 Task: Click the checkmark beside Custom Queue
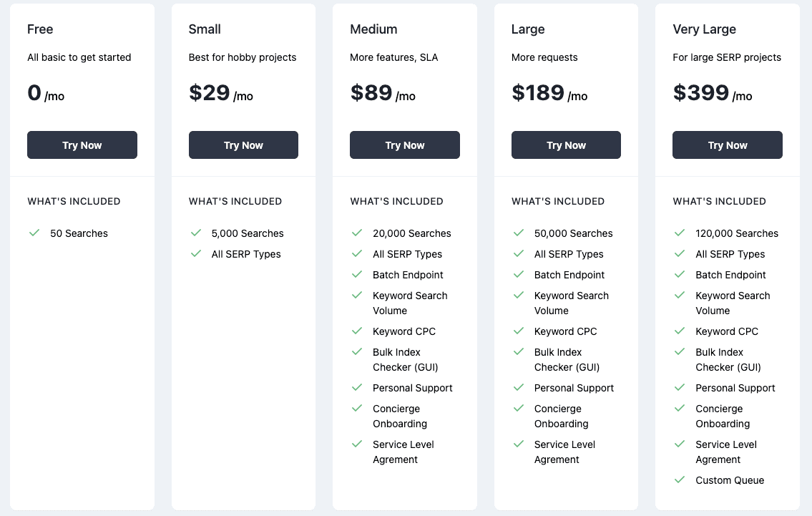tap(680, 480)
